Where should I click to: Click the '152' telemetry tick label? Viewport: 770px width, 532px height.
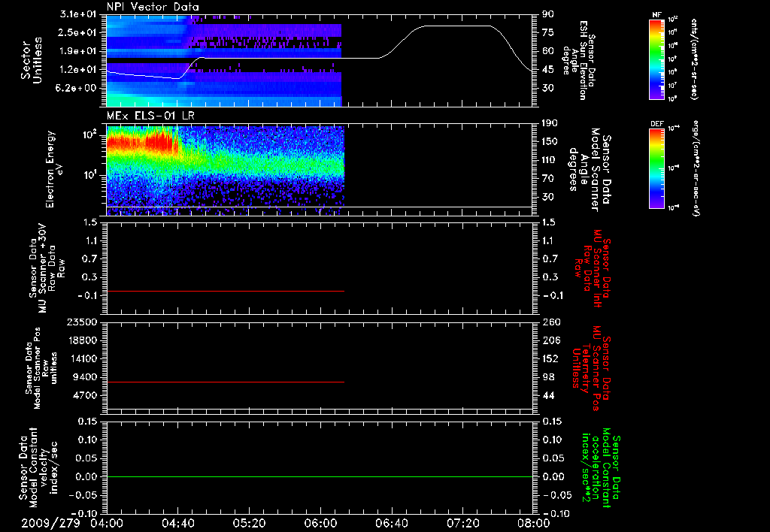click(550, 358)
